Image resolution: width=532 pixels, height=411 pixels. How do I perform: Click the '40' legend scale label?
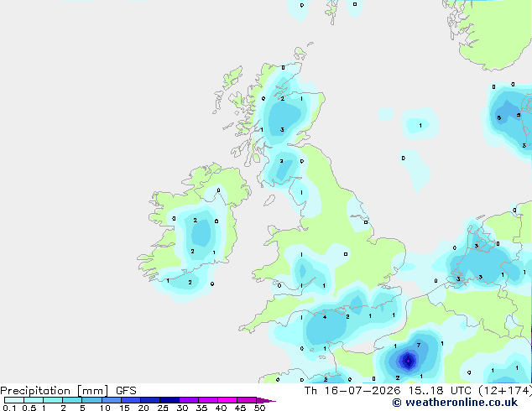coord(221,408)
